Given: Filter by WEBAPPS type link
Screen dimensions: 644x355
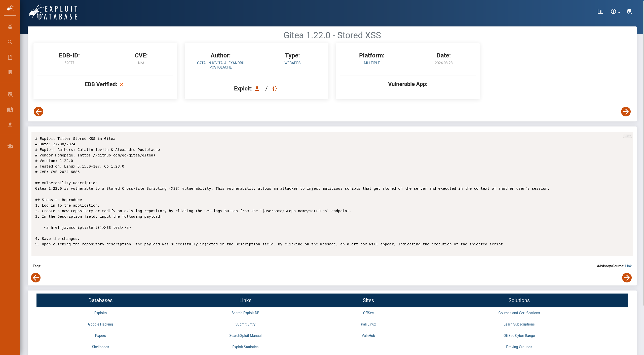Looking at the screenshot, I should coord(292,63).
